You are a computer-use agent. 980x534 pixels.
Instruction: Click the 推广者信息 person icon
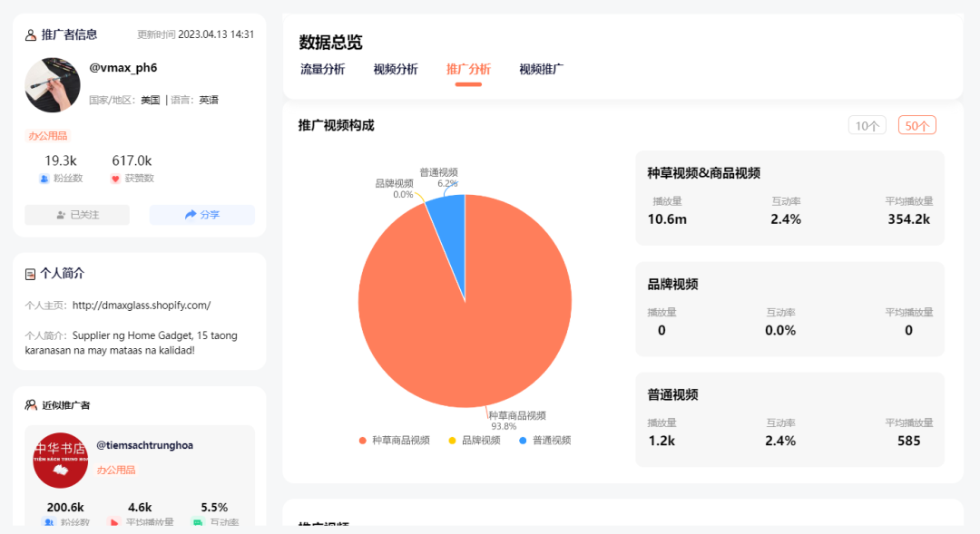(x=31, y=34)
